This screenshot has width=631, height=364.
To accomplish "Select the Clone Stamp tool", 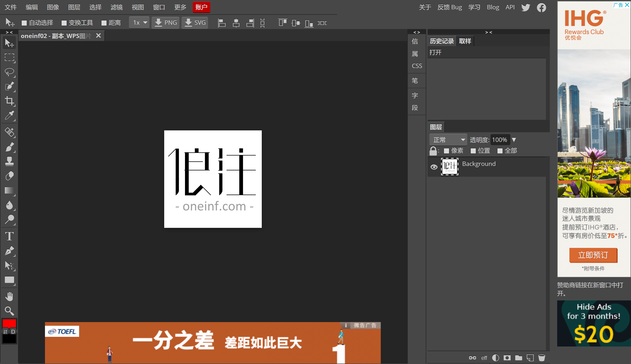I will [x=9, y=161].
